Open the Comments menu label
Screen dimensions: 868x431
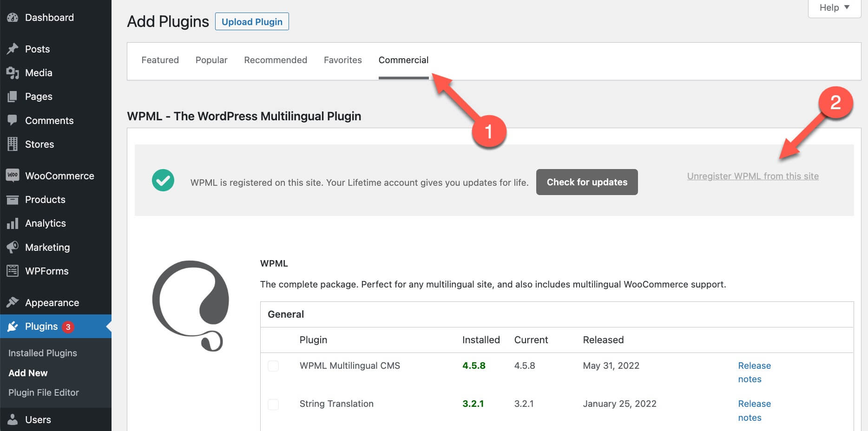pos(49,121)
